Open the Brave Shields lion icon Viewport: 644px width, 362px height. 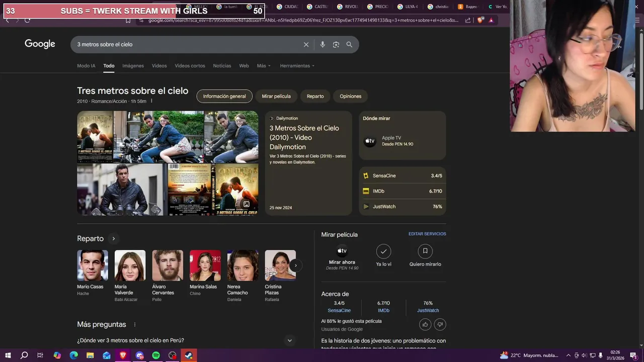(480, 20)
